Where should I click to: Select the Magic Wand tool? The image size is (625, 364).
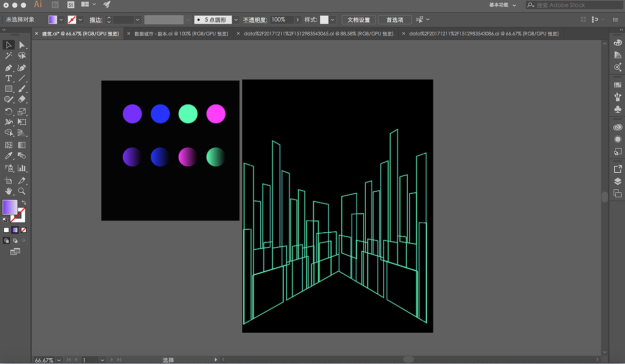[x=9, y=56]
